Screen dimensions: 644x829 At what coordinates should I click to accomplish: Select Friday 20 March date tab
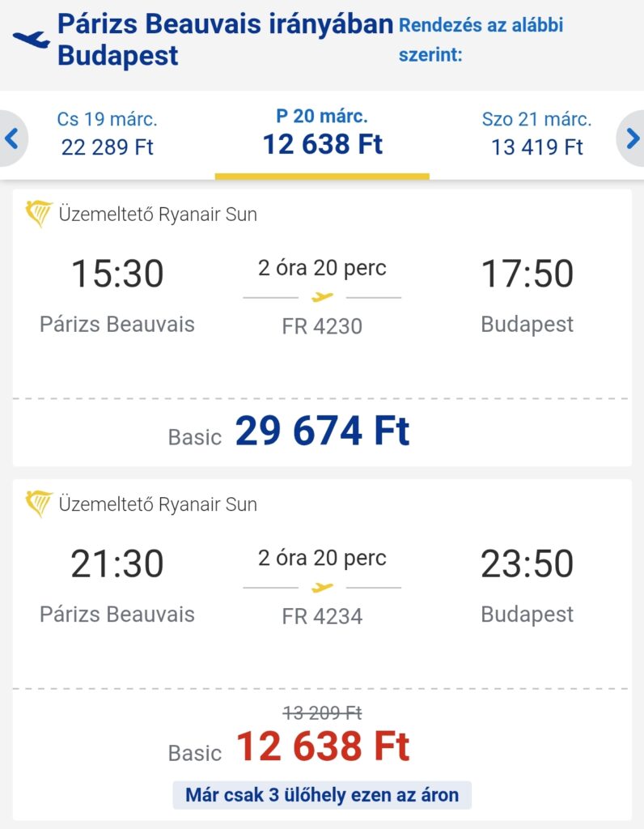(322, 134)
